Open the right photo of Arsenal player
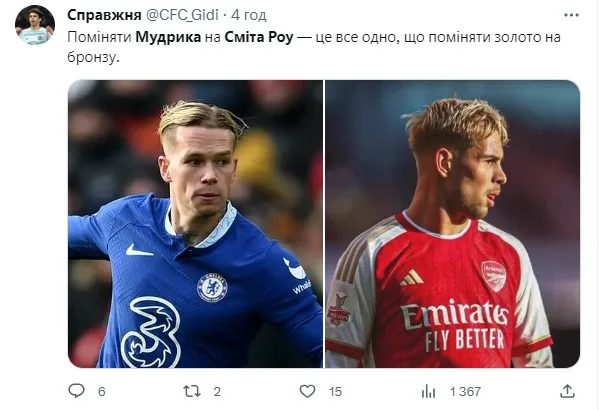601x410 pixels. [x=452, y=223]
